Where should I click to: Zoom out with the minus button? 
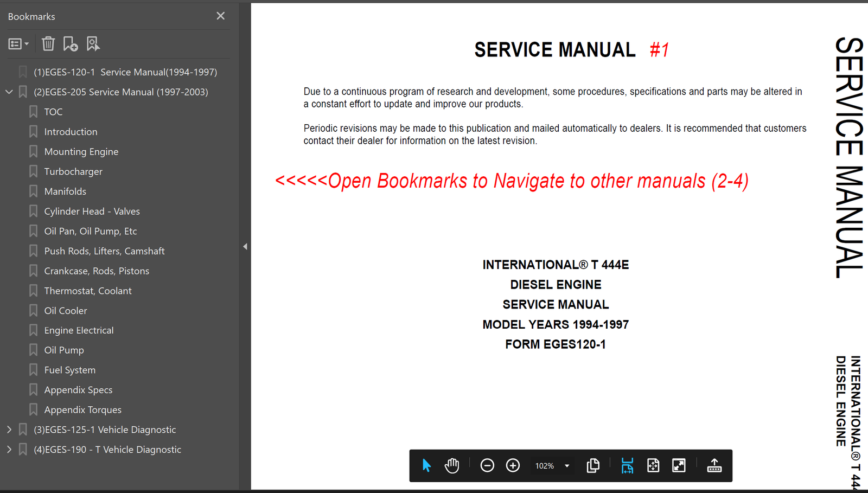(487, 465)
